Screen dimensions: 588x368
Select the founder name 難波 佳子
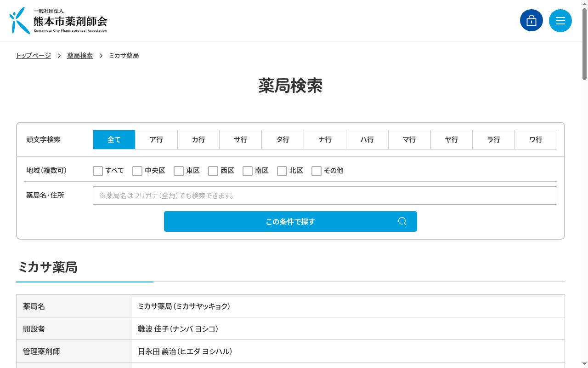[x=153, y=329]
